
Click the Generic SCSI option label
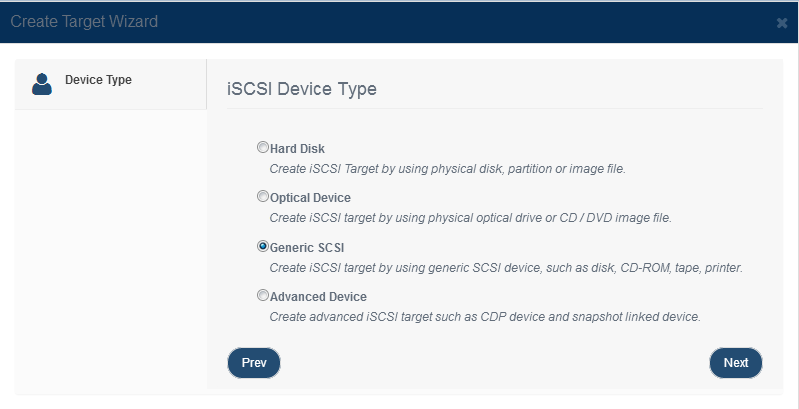(307, 248)
